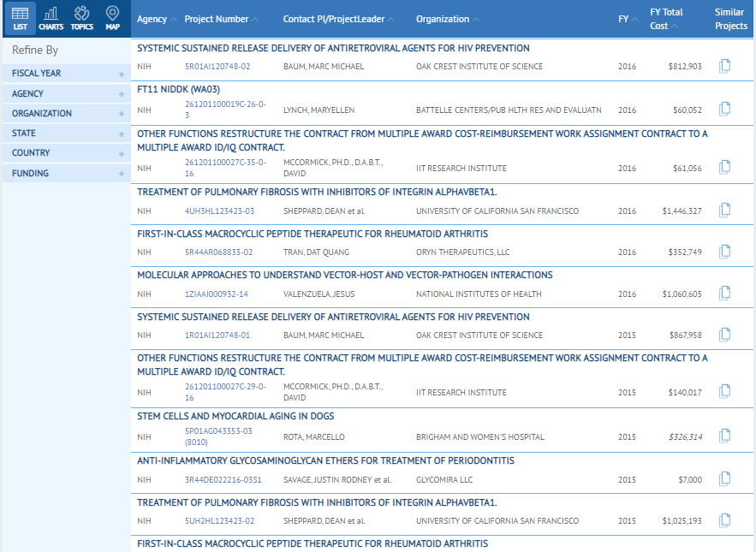This screenshot has height=552, width=756.
Task: Switch to the List view
Action: click(20, 18)
